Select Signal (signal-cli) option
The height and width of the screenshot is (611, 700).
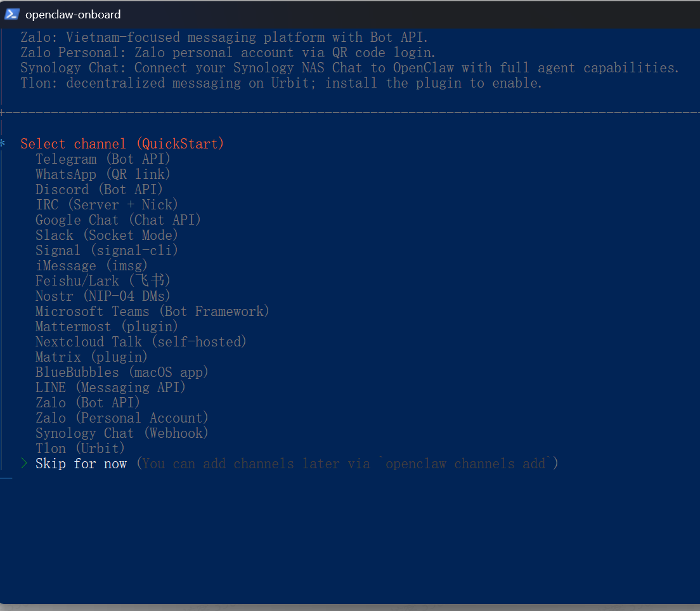[107, 251]
